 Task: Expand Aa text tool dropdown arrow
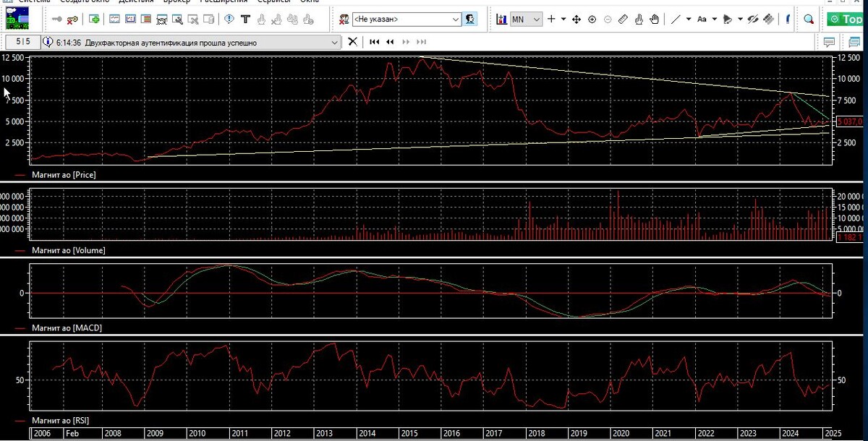coord(715,20)
